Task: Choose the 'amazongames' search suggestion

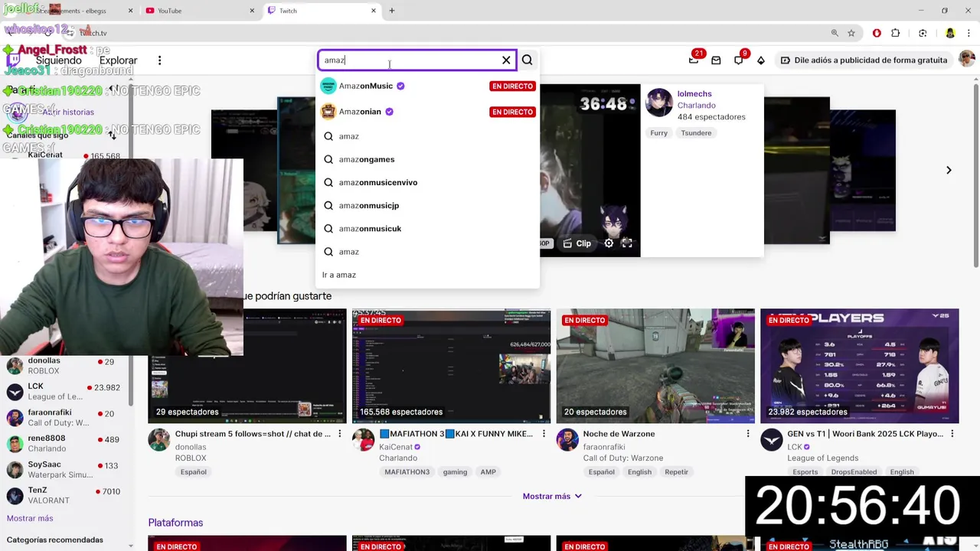Action: tap(427, 159)
